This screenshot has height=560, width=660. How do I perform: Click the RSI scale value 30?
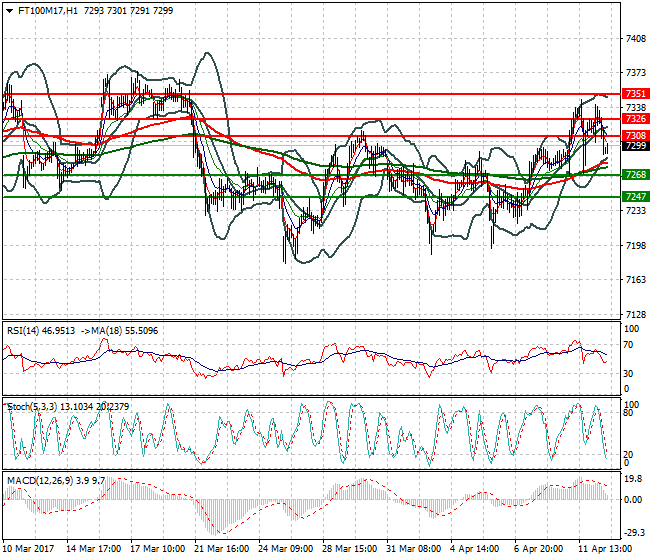(628, 373)
